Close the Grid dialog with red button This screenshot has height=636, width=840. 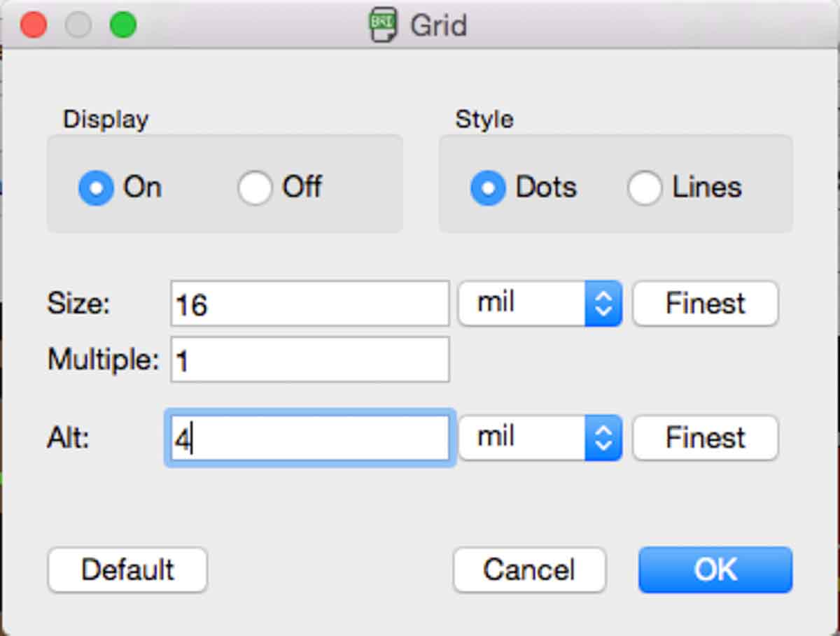coord(33,25)
